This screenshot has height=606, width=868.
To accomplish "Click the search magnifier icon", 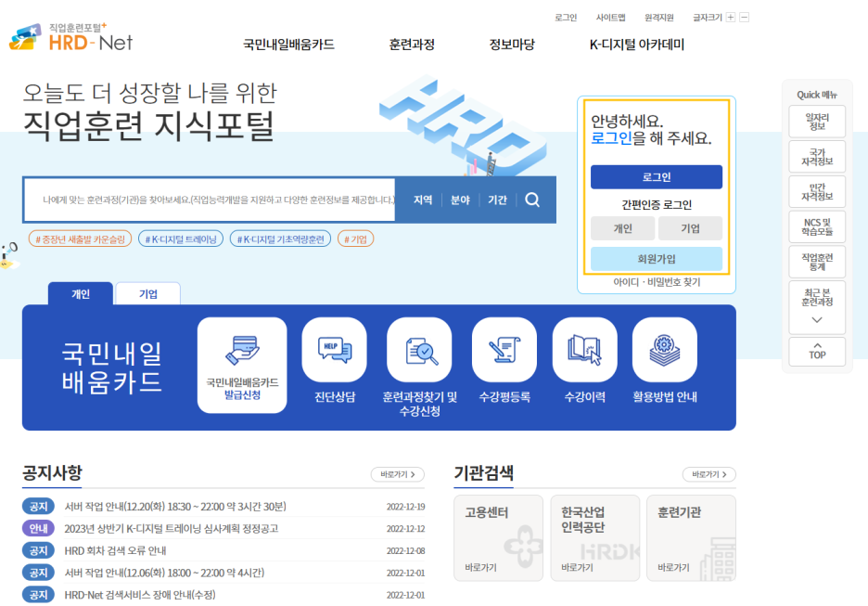I will point(532,200).
